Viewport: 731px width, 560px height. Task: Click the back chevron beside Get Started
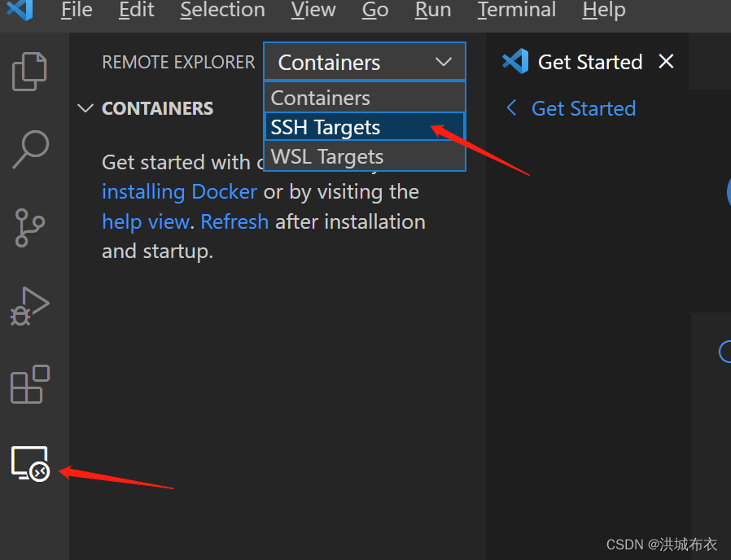pos(511,108)
